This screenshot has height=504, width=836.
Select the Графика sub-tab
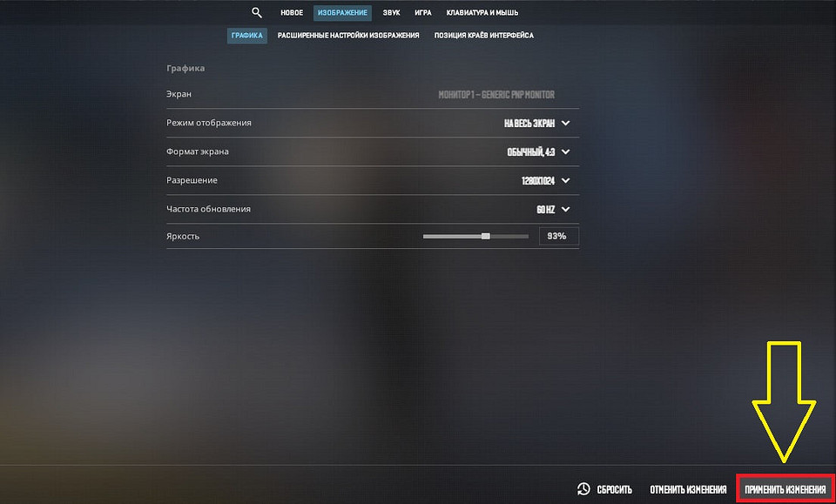pyautogui.click(x=247, y=36)
